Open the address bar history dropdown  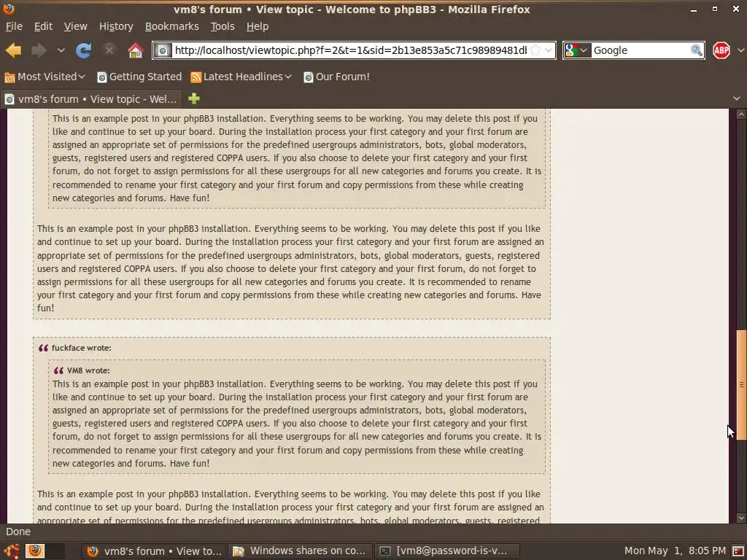[x=549, y=50]
